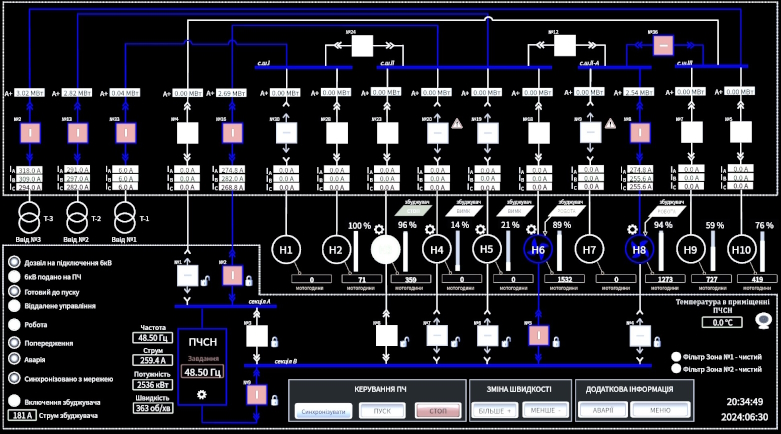Image resolution: width=781 pixels, height=434 pixels.
Task: Click БІЛЬШЕ + speed button
Action: click(495, 410)
